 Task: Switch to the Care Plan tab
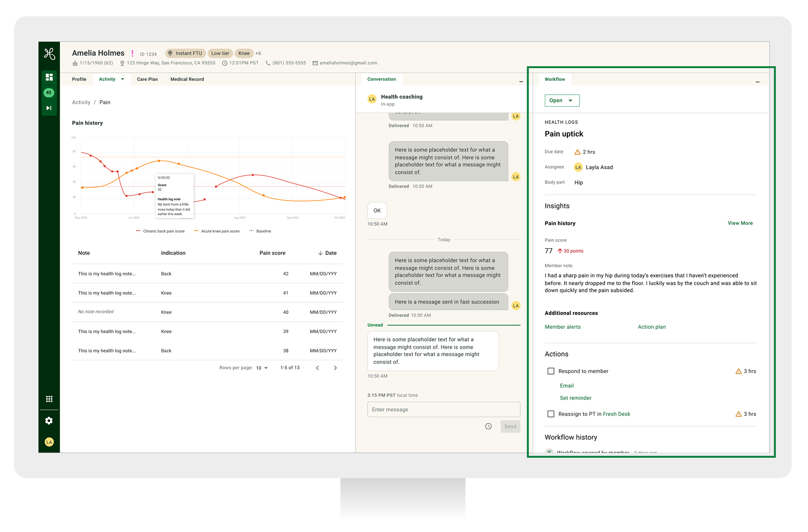click(x=147, y=79)
